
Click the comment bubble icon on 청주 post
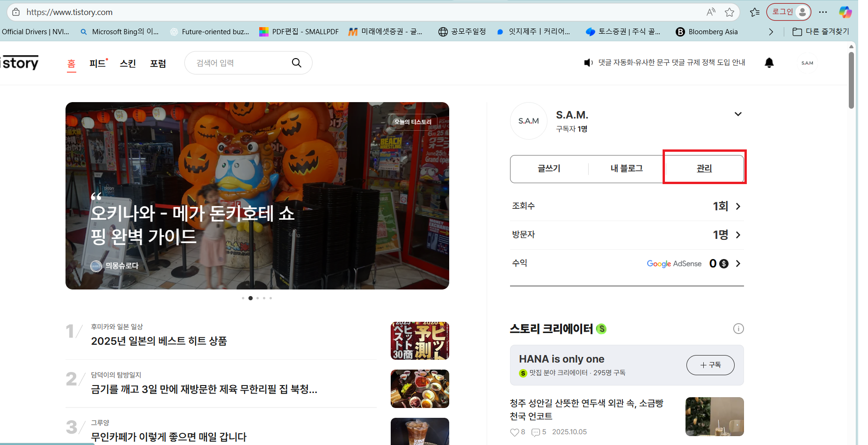536,432
